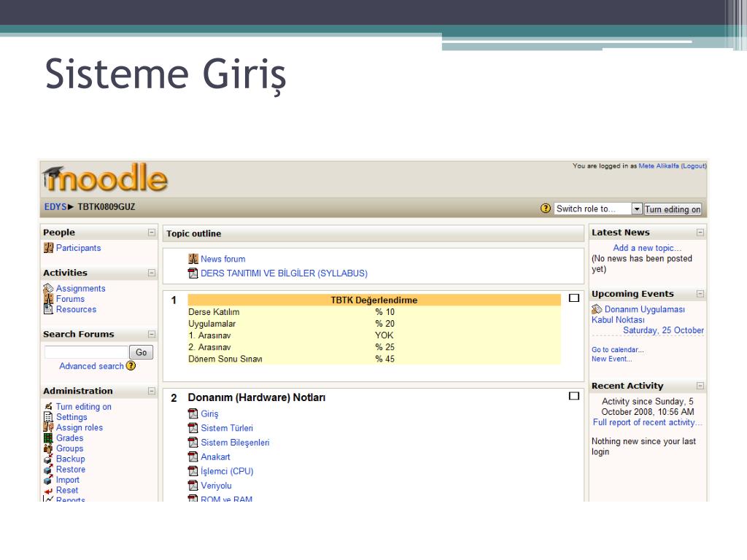Click the Resources icon in Activities
747x560 pixels.
(x=48, y=309)
